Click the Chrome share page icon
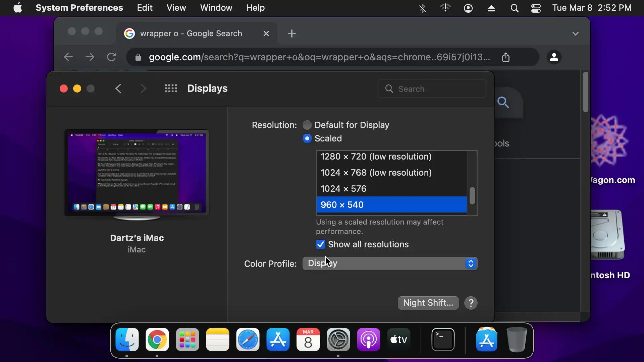This screenshot has width=644, height=362. (505, 57)
